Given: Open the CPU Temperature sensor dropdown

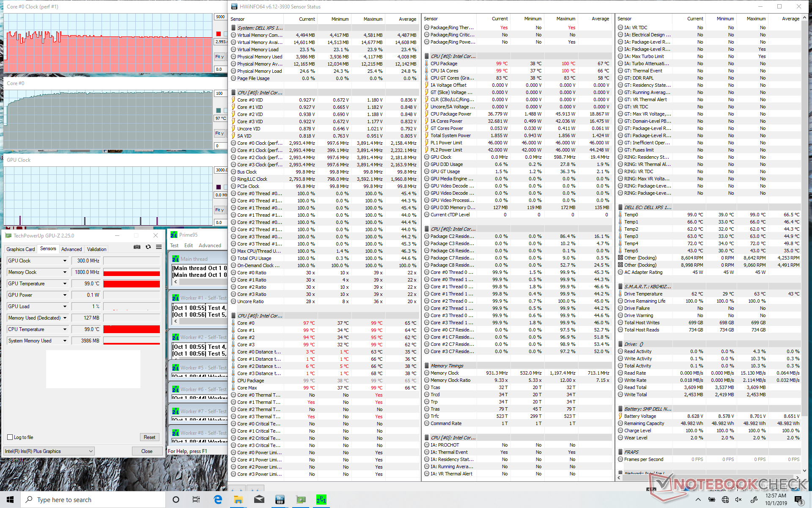Looking at the screenshot, I should pyautogui.click(x=65, y=329).
